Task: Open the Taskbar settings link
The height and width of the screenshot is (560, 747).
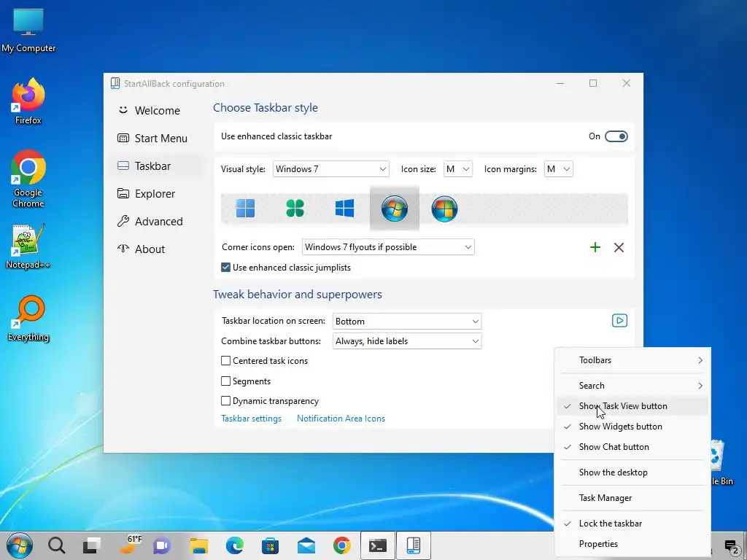Action: point(251,419)
